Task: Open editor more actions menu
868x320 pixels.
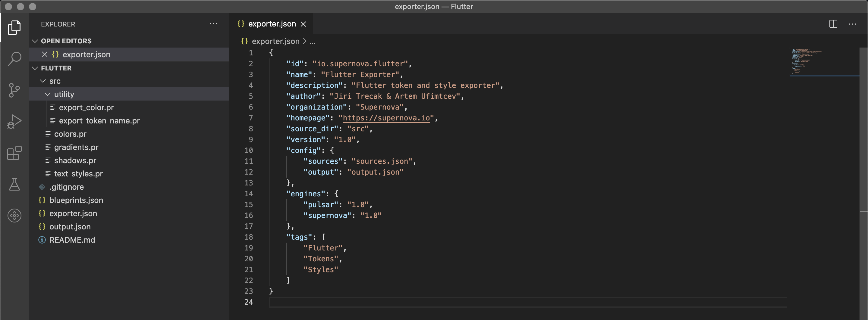Action: 852,24
